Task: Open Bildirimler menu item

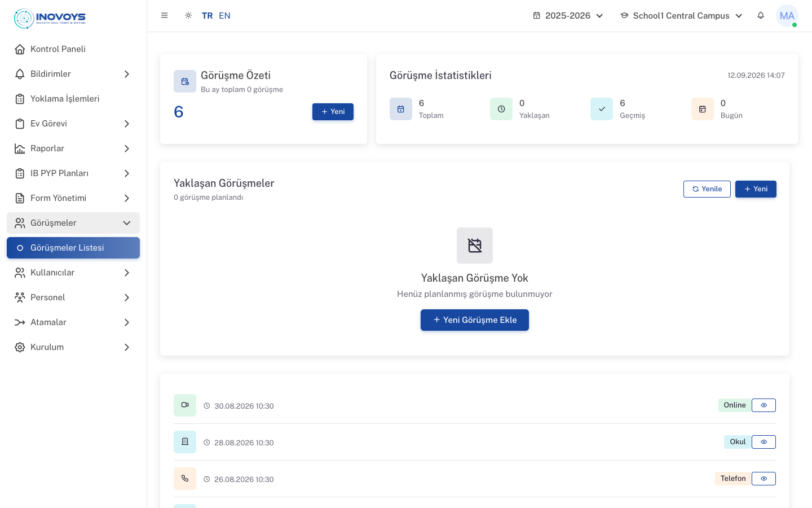Action: tap(73, 74)
